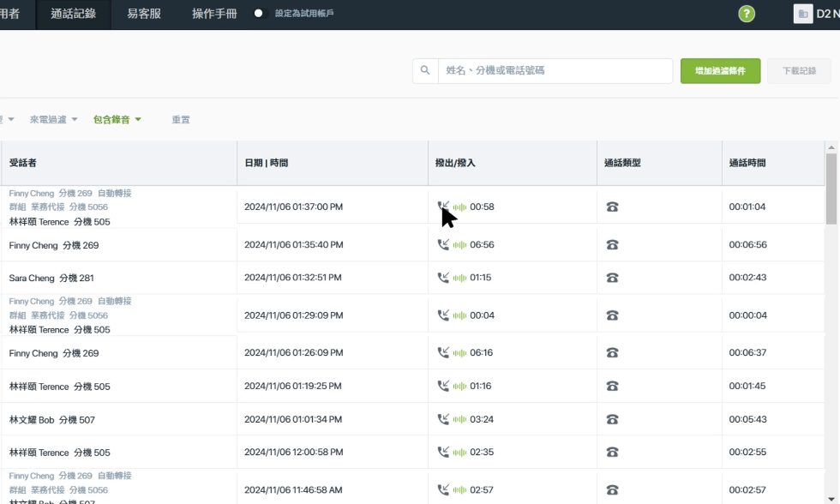Viewport: 840px width, 504px height.
Task: Click the 重置 reset link
Action: [x=181, y=119]
